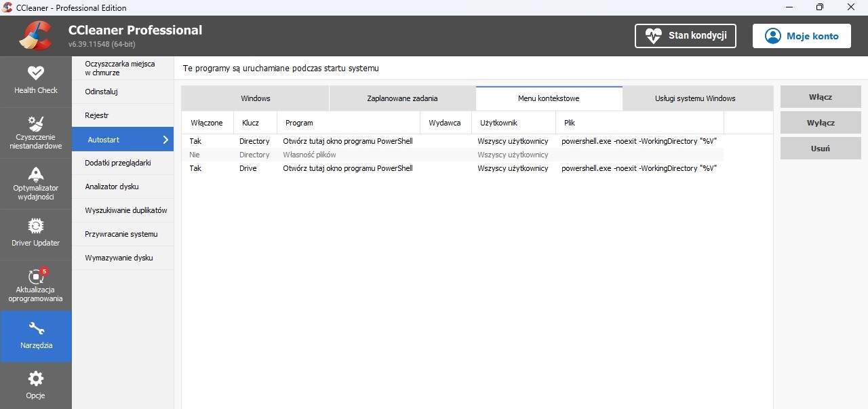This screenshot has height=409, width=868.
Task: Switch to Zaplanowane zadania tab
Action: click(402, 98)
